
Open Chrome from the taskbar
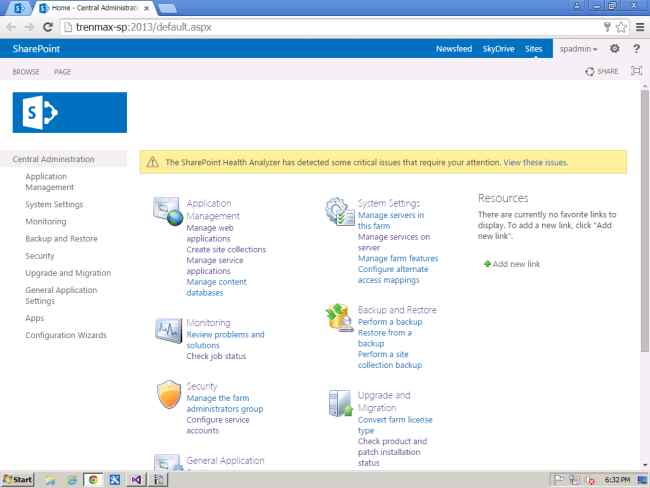93,480
